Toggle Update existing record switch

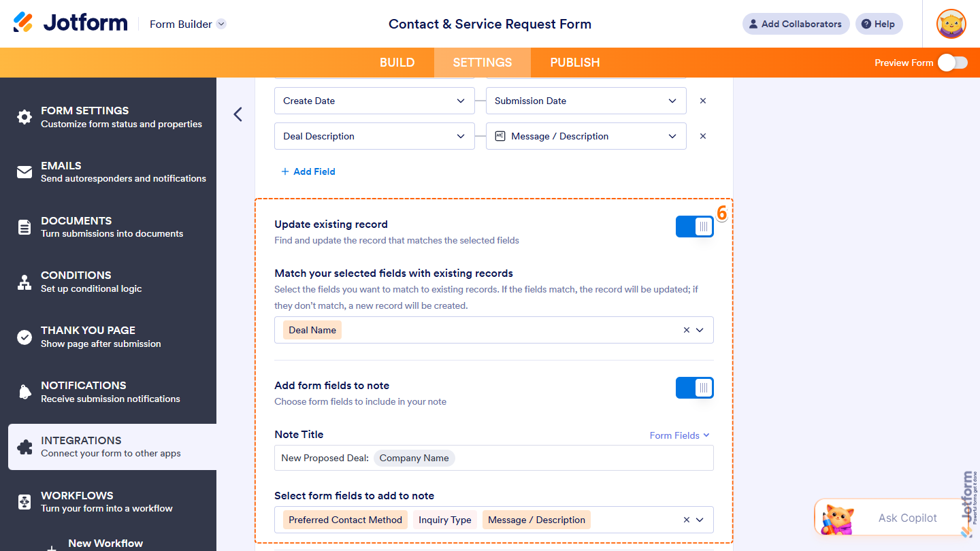(694, 227)
